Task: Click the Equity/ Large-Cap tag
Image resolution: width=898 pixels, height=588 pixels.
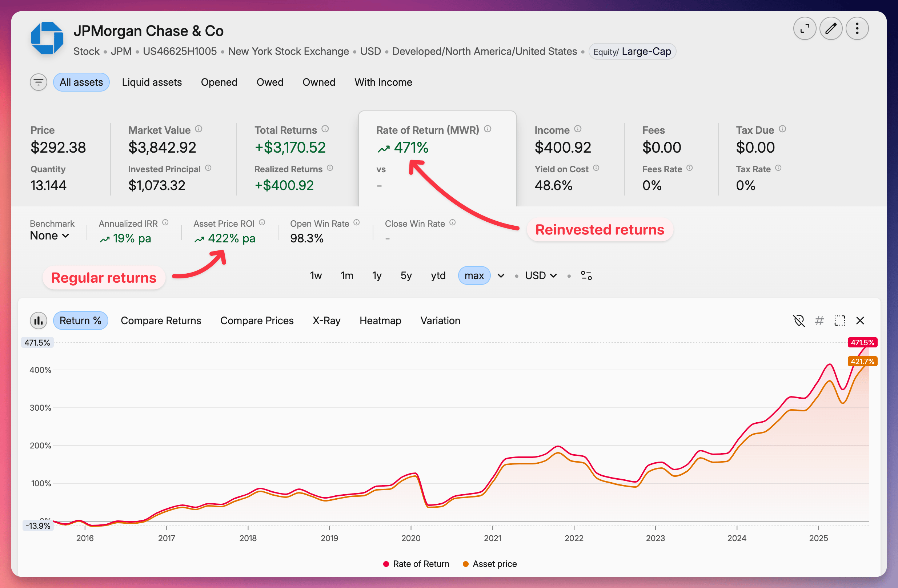Action: click(x=632, y=51)
